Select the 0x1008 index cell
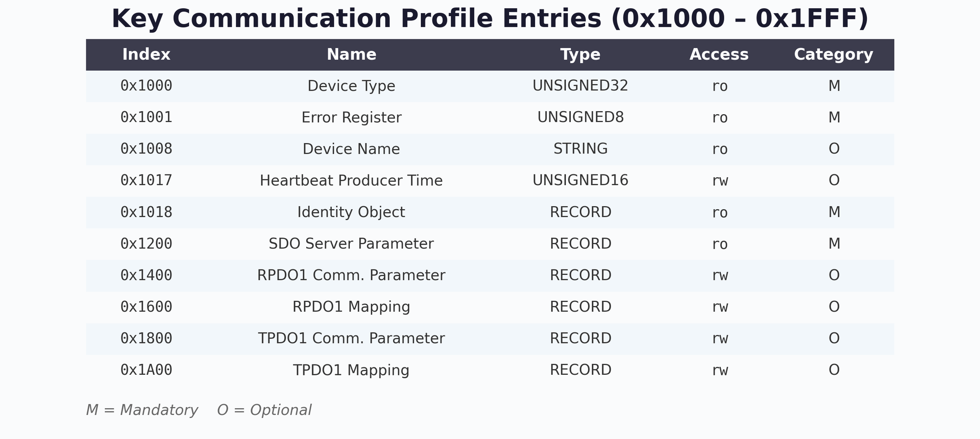The height and width of the screenshot is (439, 980). tap(146, 149)
